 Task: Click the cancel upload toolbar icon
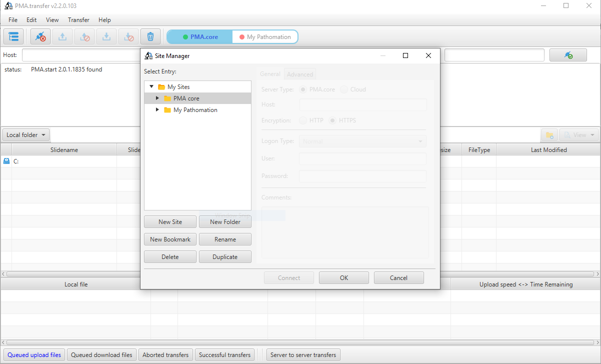(x=84, y=36)
